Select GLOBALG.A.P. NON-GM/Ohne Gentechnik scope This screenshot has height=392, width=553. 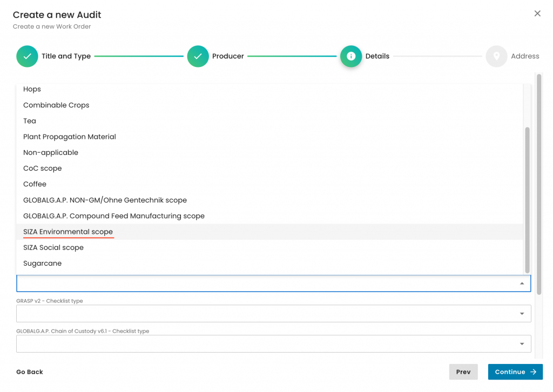(105, 200)
